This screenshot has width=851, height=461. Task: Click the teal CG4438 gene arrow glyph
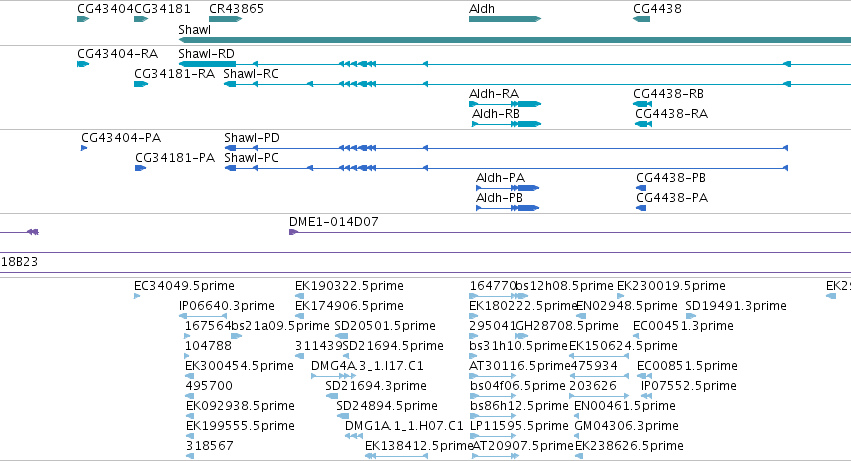point(642,19)
